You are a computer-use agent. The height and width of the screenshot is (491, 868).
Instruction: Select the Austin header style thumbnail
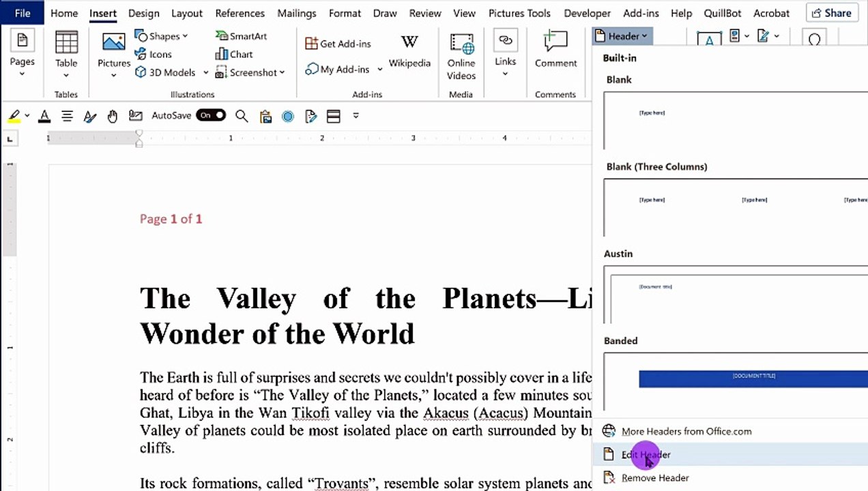click(x=736, y=295)
